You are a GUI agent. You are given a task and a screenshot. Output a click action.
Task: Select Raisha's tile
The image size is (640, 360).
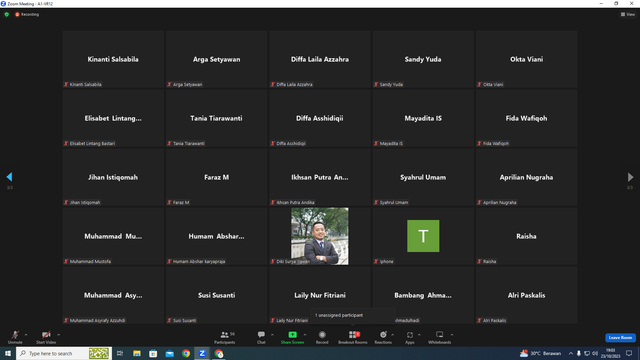pos(527,236)
